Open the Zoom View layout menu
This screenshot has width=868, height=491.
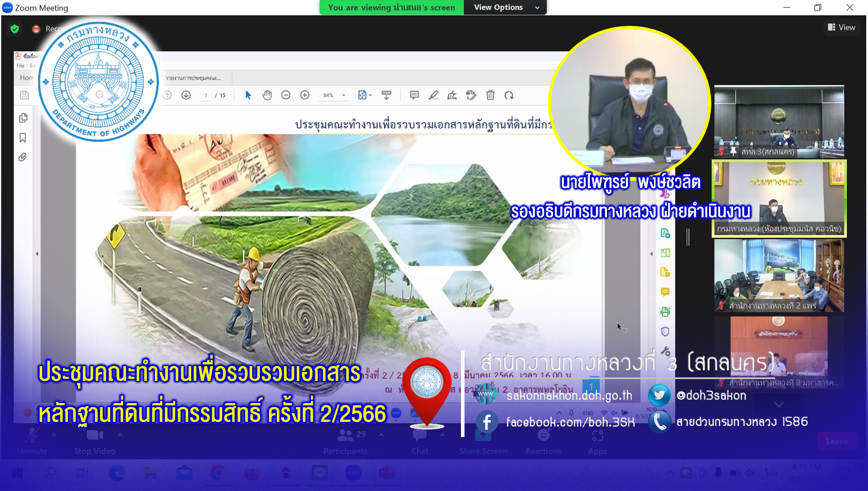click(841, 28)
